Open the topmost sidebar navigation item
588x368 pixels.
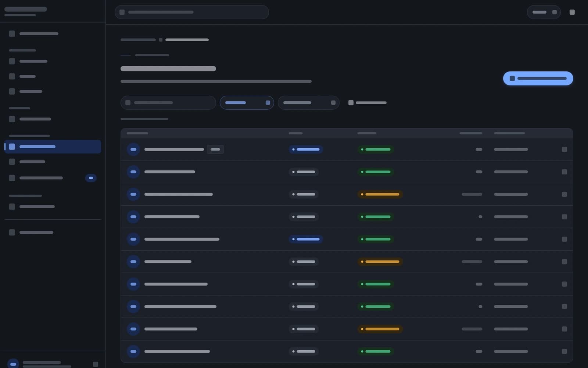(x=53, y=33)
